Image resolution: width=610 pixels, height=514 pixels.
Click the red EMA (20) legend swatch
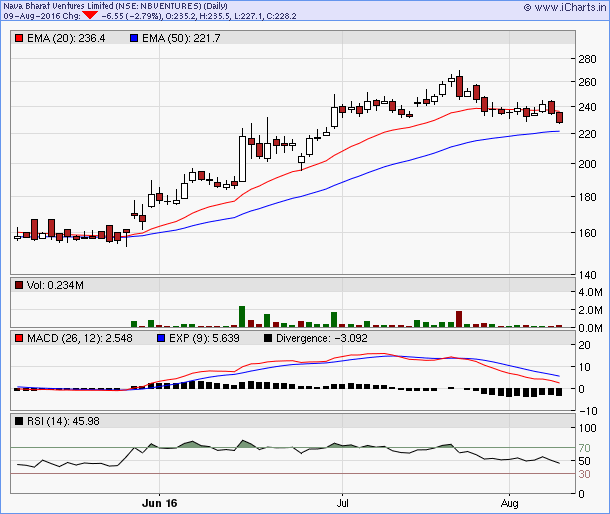point(19,38)
